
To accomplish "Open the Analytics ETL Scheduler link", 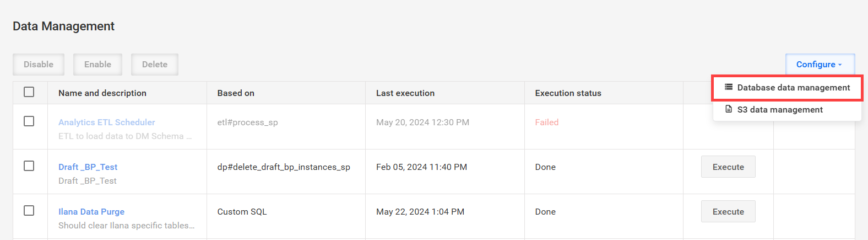I will click(107, 122).
